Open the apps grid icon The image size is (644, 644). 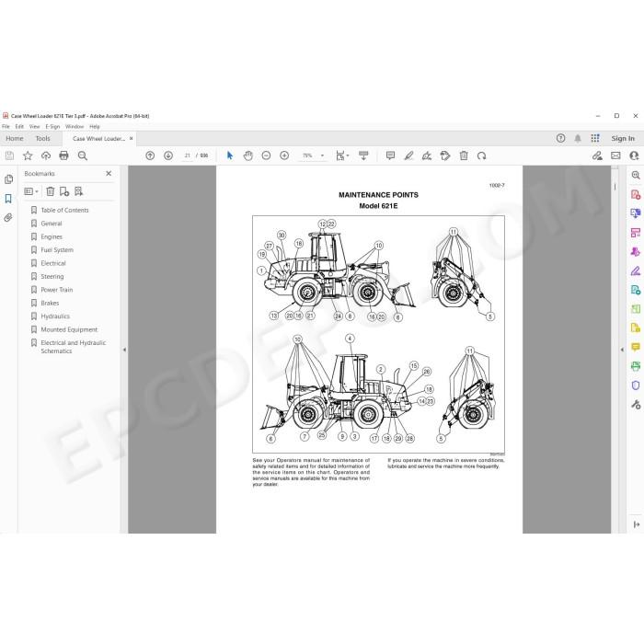[x=595, y=138]
